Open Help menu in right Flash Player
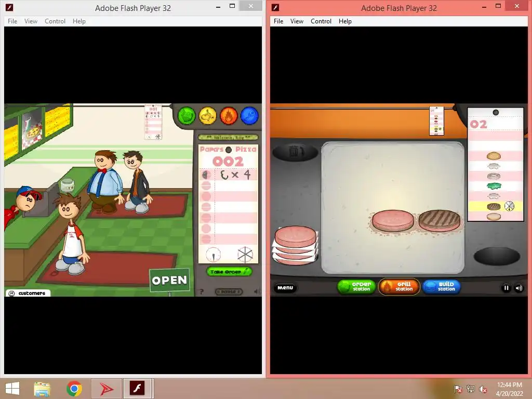Screen dimensions: 532x399 click(345, 21)
